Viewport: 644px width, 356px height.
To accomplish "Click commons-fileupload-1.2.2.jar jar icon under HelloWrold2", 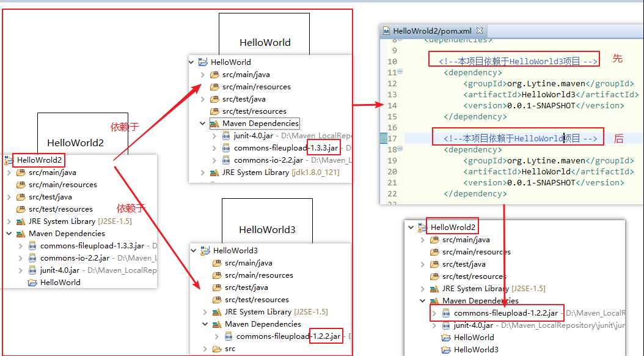I will (446, 313).
